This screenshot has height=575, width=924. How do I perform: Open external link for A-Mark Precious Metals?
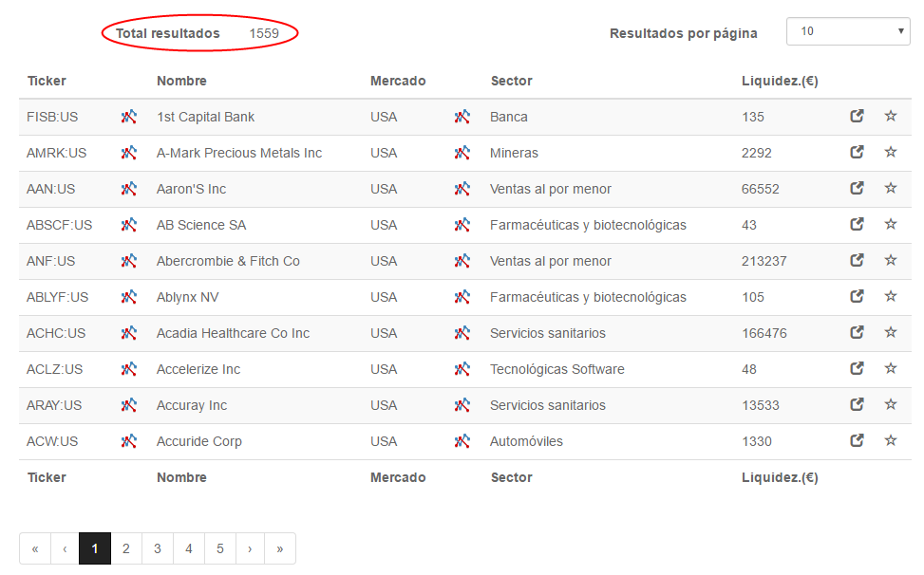(x=857, y=152)
